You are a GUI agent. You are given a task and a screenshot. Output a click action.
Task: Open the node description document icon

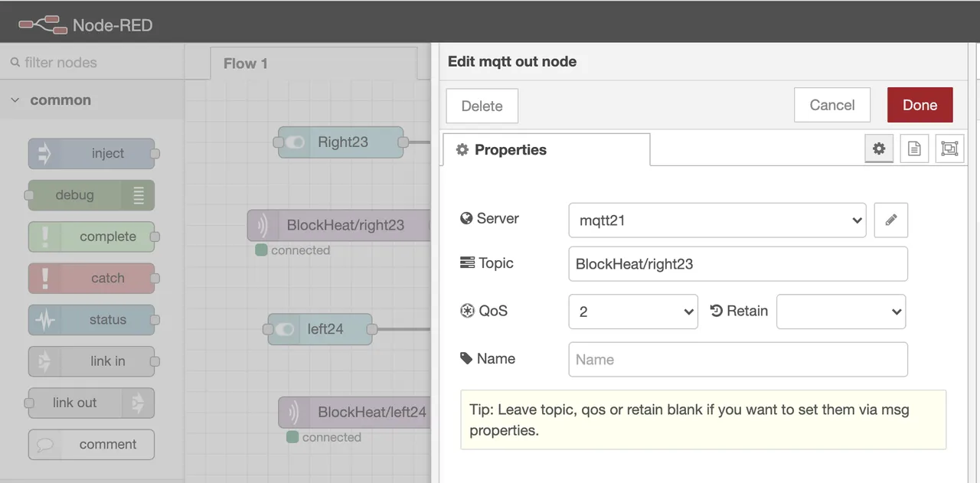click(914, 148)
